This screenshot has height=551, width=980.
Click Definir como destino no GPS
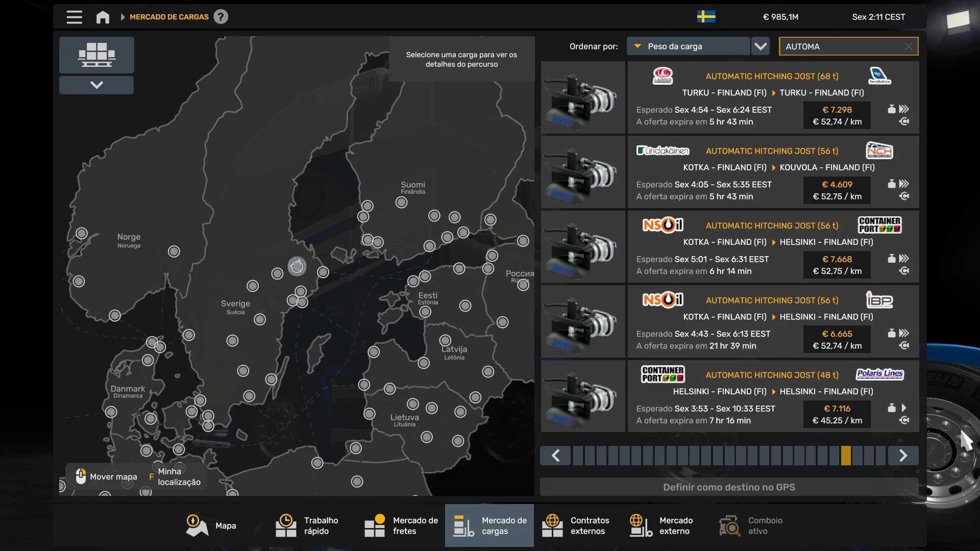[x=729, y=487]
